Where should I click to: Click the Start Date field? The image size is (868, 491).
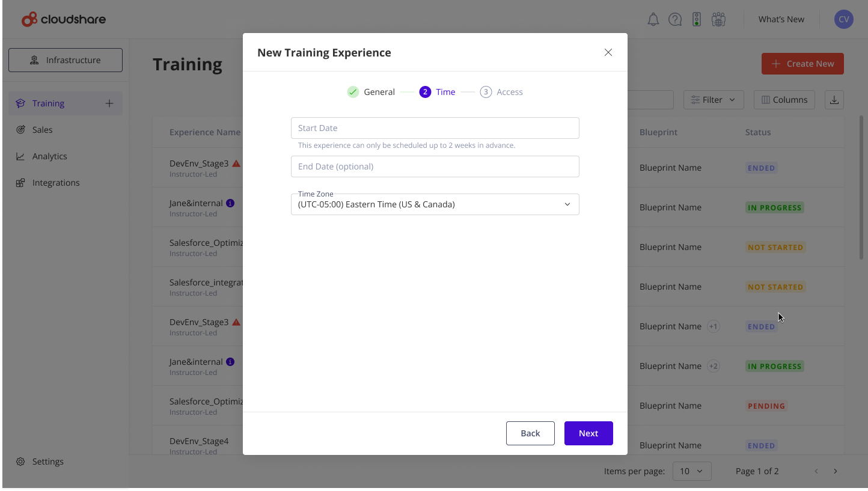(435, 128)
